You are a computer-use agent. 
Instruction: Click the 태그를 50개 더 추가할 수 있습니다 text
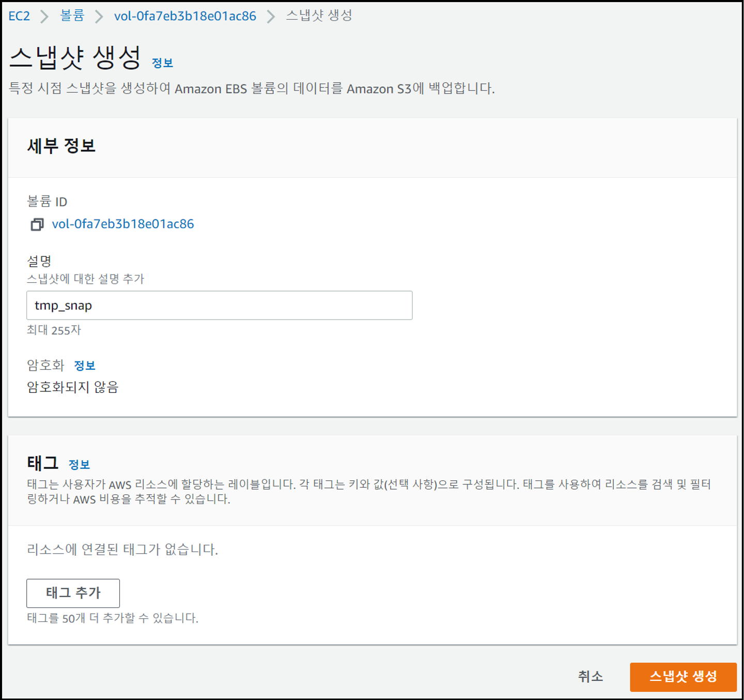[113, 618]
